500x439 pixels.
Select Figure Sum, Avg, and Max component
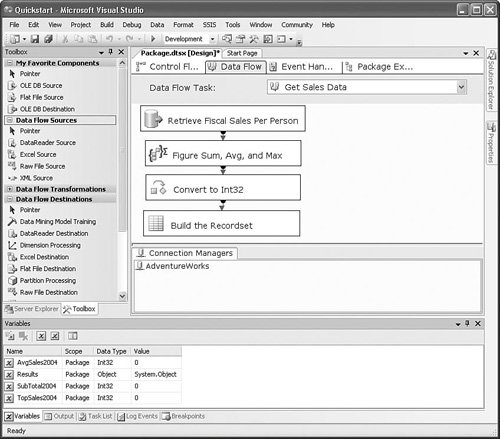(x=223, y=153)
